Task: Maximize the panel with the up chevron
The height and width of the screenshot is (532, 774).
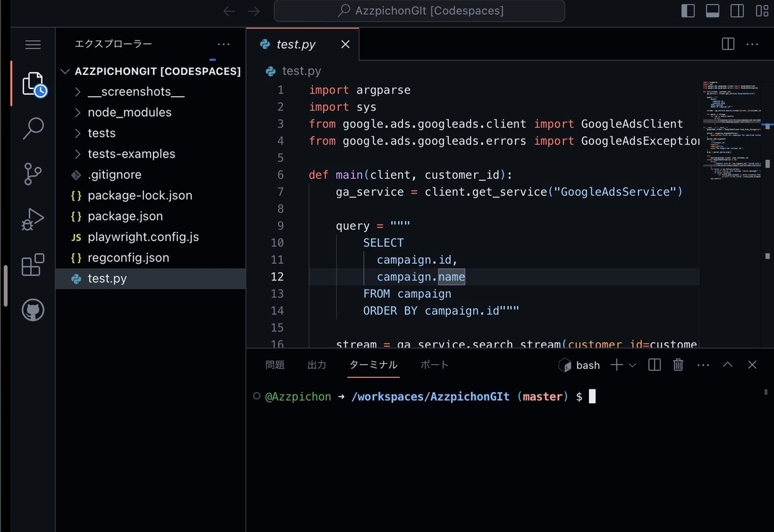Action: tap(728, 365)
